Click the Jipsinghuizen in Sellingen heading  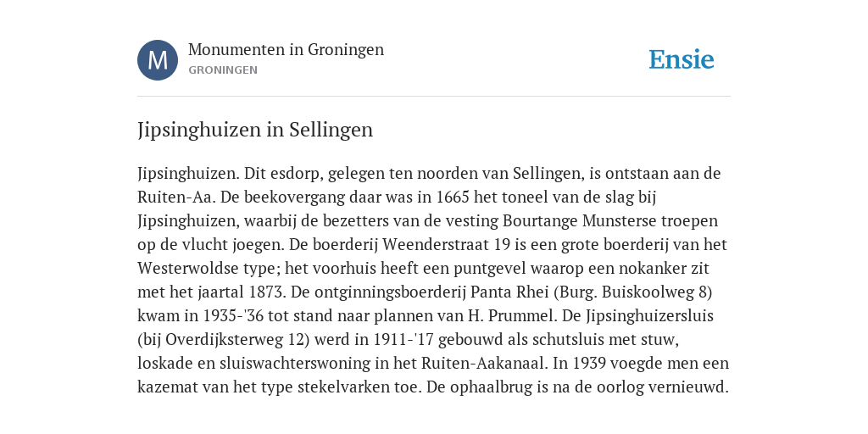tap(255, 130)
